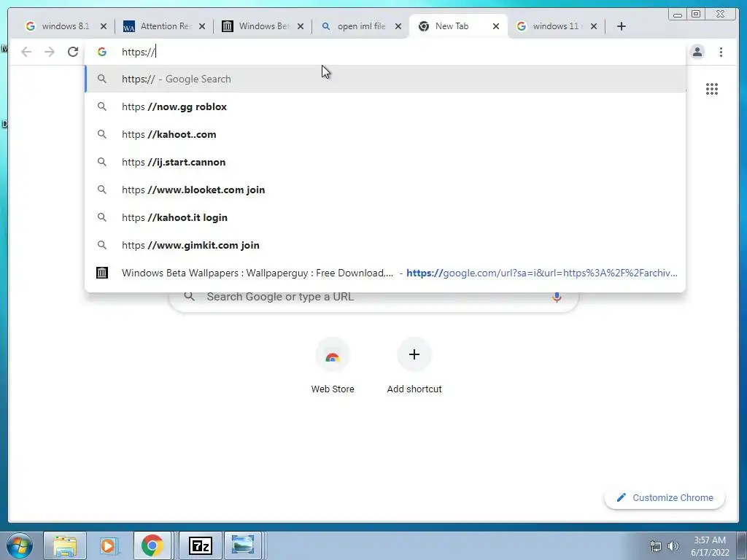Open the Windows Start menu orb
This screenshot has width=747, height=560.
(x=20, y=545)
